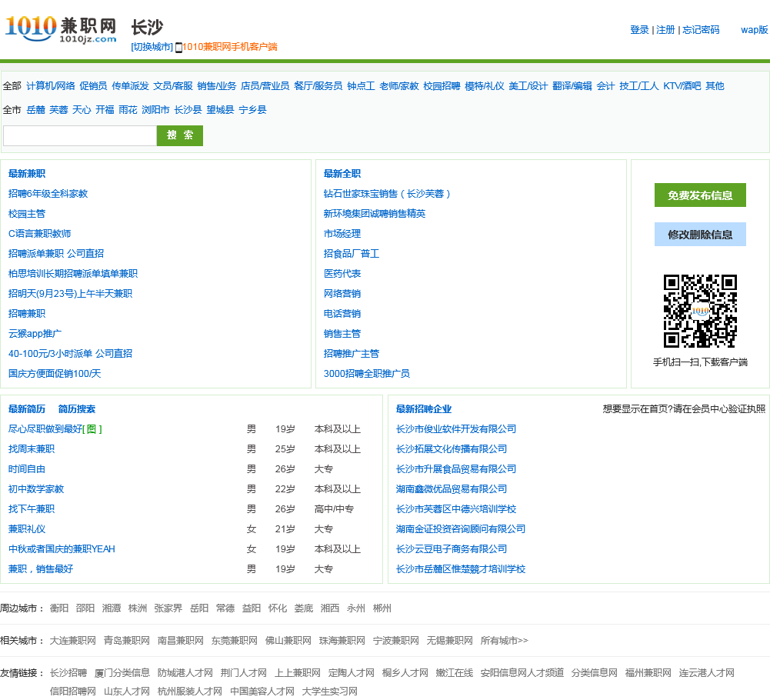The height and width of the screenshot is (700, 770).
Task: Open the 中秋或者国庆的兼职YEAH resume
Action: coord(62,548)
